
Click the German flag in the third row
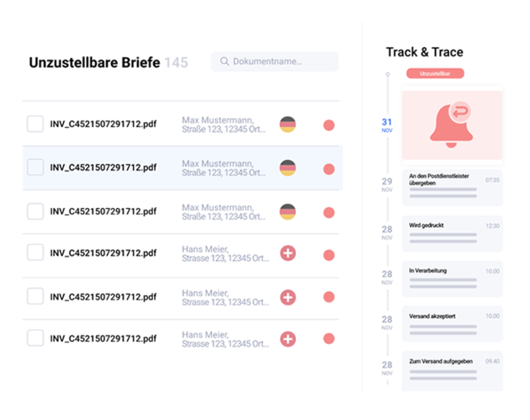pyautogui.click(x=288, y=212)
